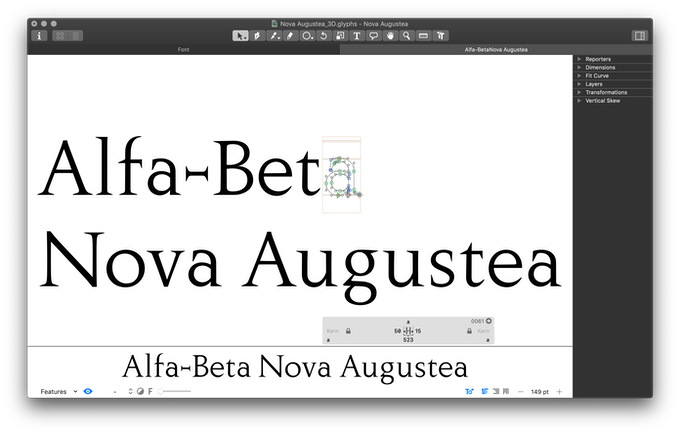Pick the Primitives circle tool
The width and height of the screenshot is (680, 434).
pyautogui.click(x=307, y=36)
